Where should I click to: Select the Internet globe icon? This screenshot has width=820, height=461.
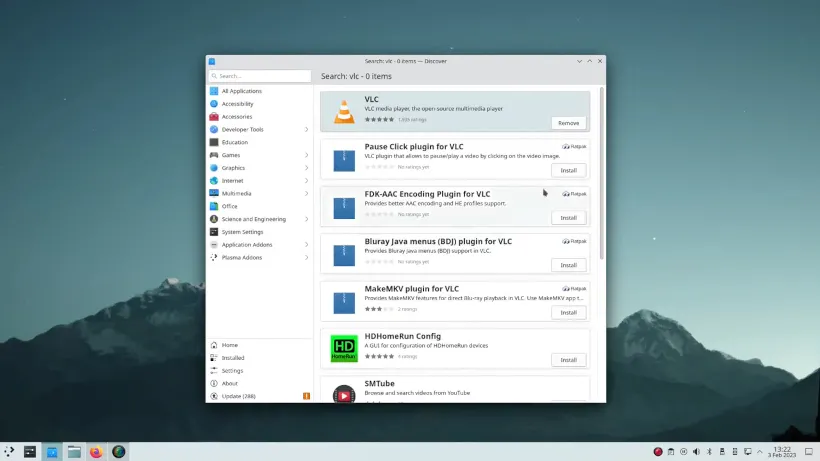click(x=214, y=180)
